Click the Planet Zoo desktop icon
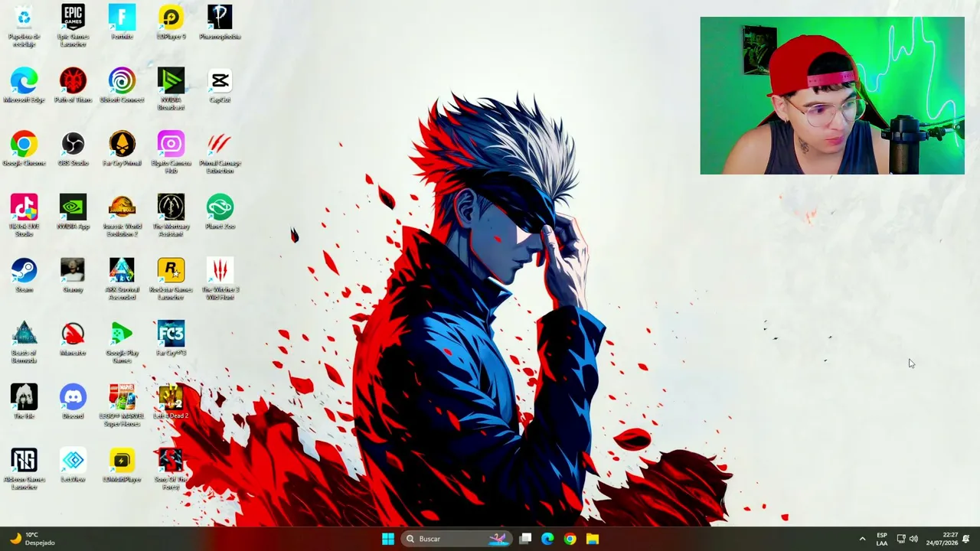The height and width of the screenshot is (551, 980). click(x=220, y=213)
